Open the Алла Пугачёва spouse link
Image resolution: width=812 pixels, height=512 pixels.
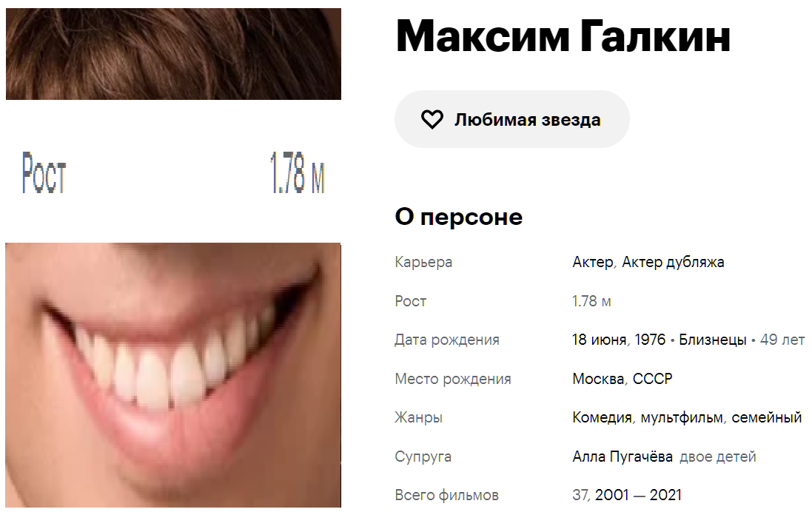[623, 457]
